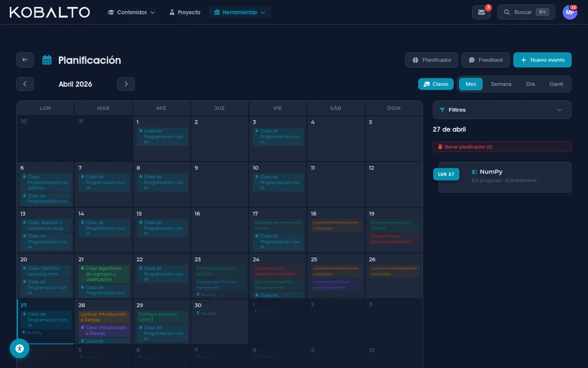Open Clase: Machine Learning intro event
The image size is (588, 368).
(x=46, y=272)
